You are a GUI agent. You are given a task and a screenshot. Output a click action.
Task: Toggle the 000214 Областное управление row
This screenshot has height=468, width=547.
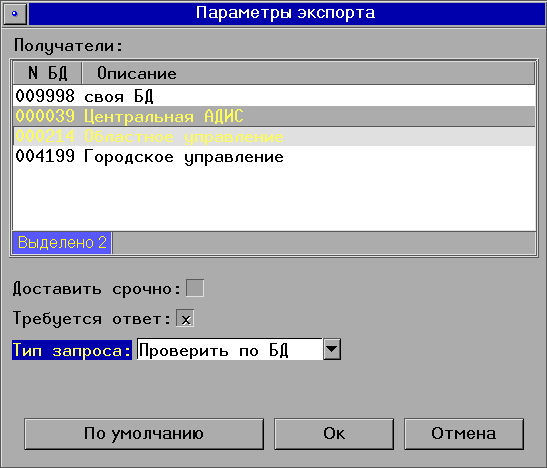point(274,136)
